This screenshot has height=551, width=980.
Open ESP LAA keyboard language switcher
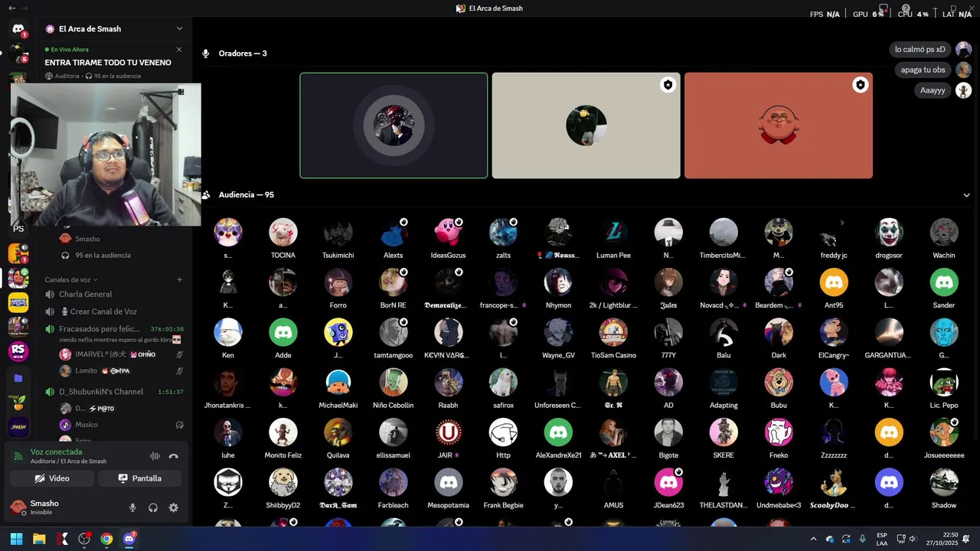882,539
